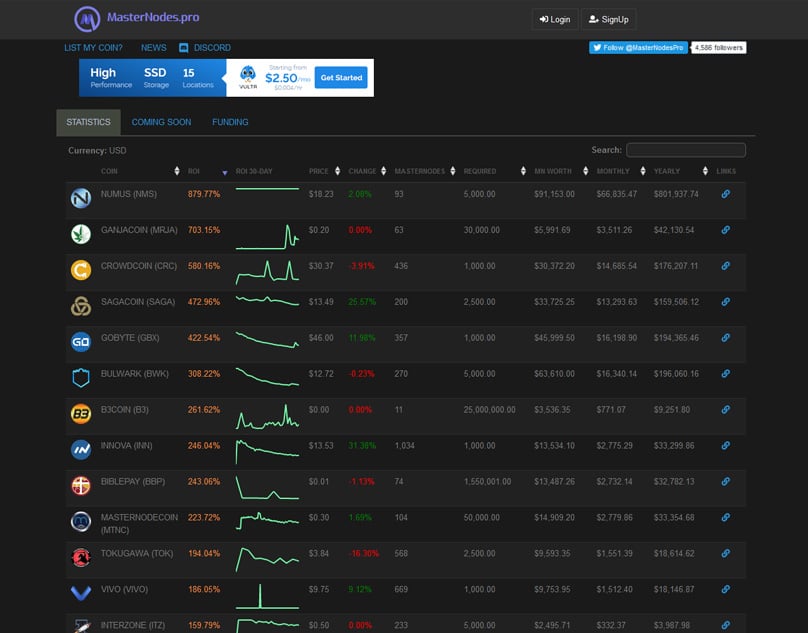
Task: Open the link icon for NUMUS row
Action: [x=726, y=194]
